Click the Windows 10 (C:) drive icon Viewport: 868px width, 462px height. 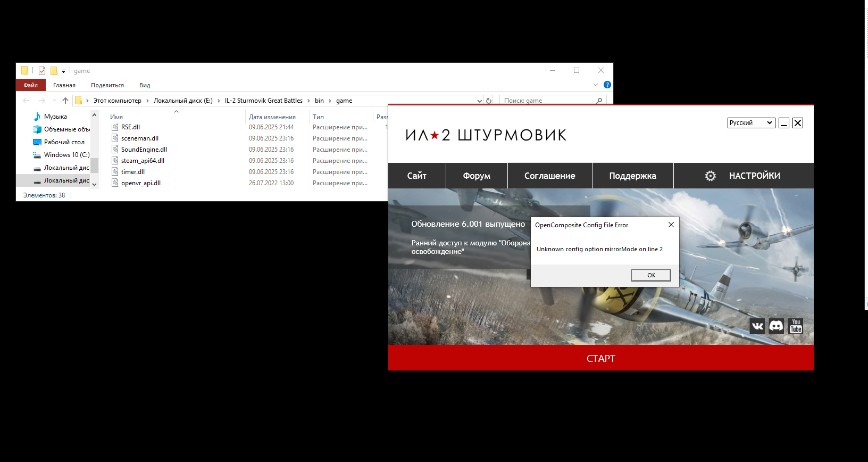point(37,155)
